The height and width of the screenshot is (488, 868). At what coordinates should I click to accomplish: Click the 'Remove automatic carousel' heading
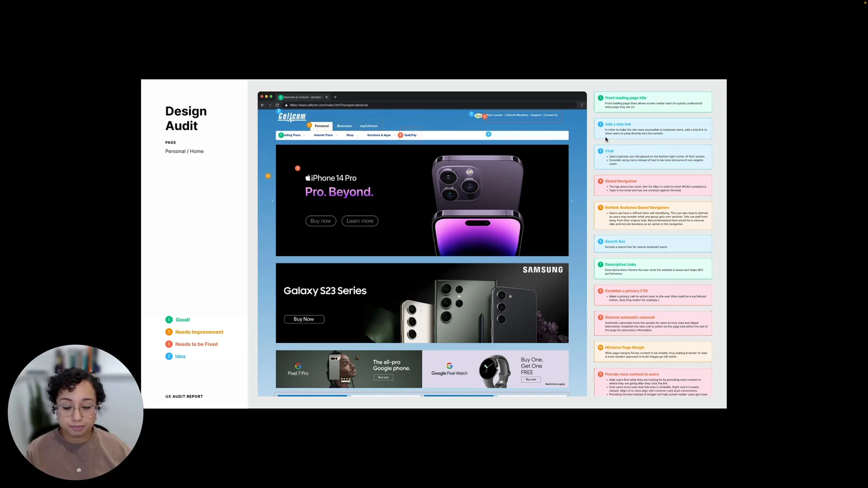630,317
